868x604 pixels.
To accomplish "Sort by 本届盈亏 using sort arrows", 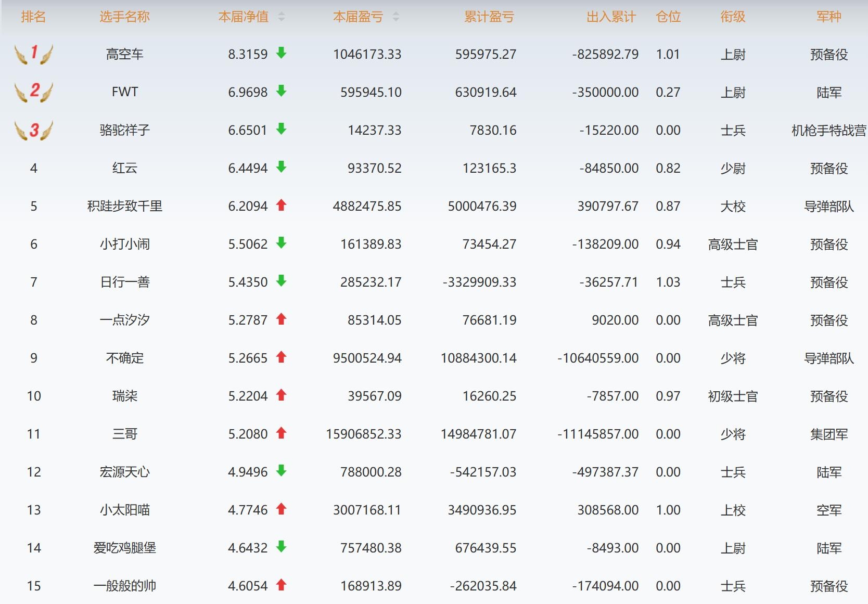I will 396,17.
